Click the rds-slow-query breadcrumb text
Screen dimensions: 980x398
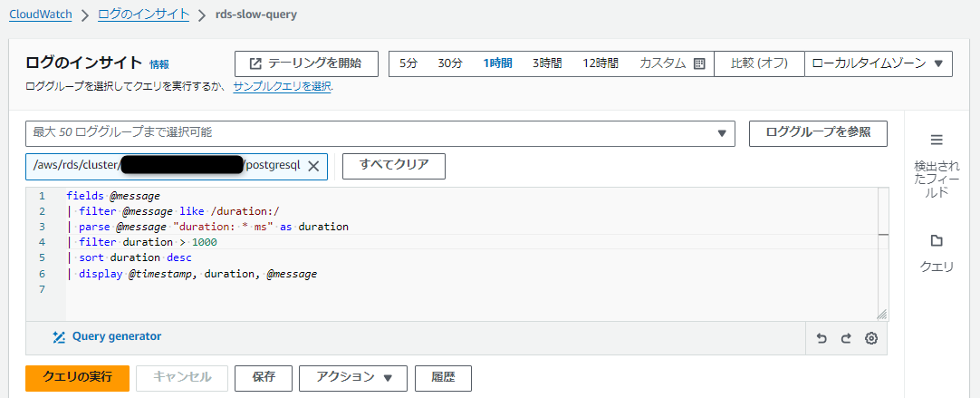point(256,15)
